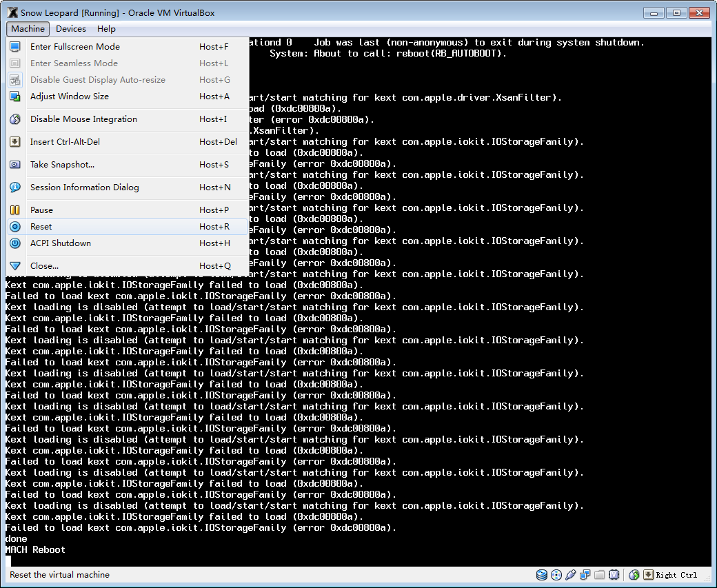This screenshot has height=588, width=717.
Task: Select Take Snapshot... from Machine menu
Action: point(128,165)
